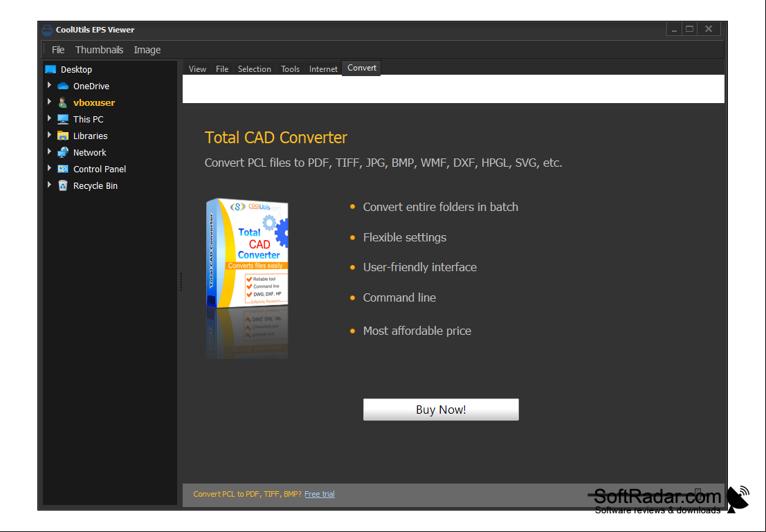This screenshot has width=766, height=532.
Task: Open the Image menu
Action: (x=147, y=50)
